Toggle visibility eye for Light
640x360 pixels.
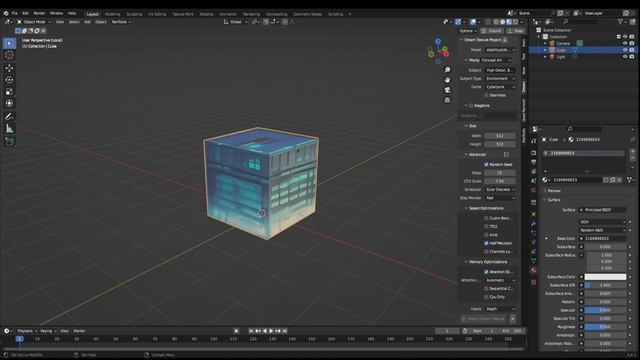click(625, 57)
